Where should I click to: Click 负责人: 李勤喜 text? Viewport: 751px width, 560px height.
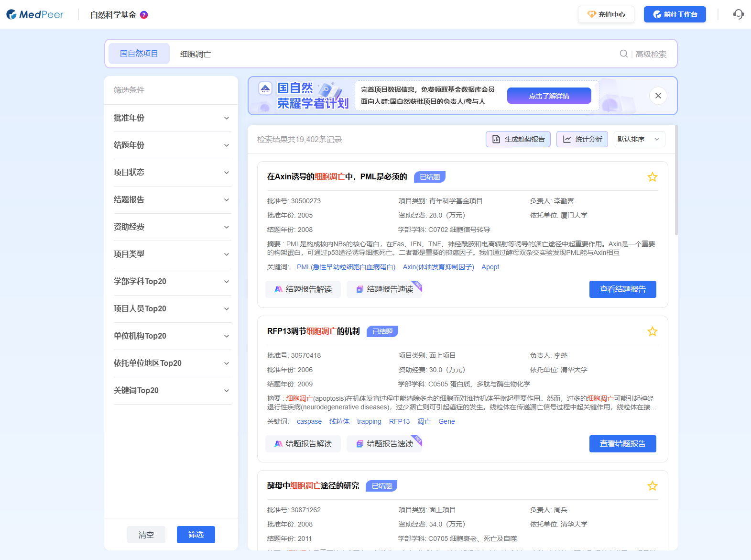(x=552, y=201)
